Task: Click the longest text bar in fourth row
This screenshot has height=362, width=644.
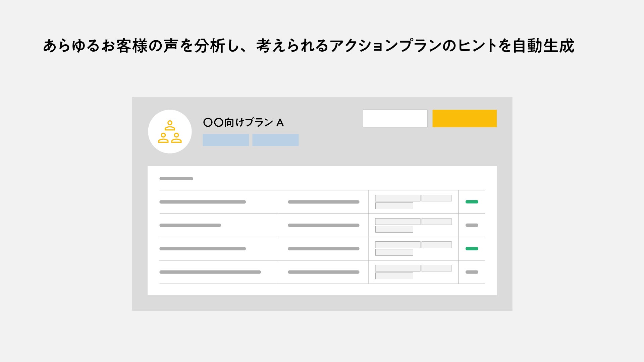Action: tap(210, 272)
